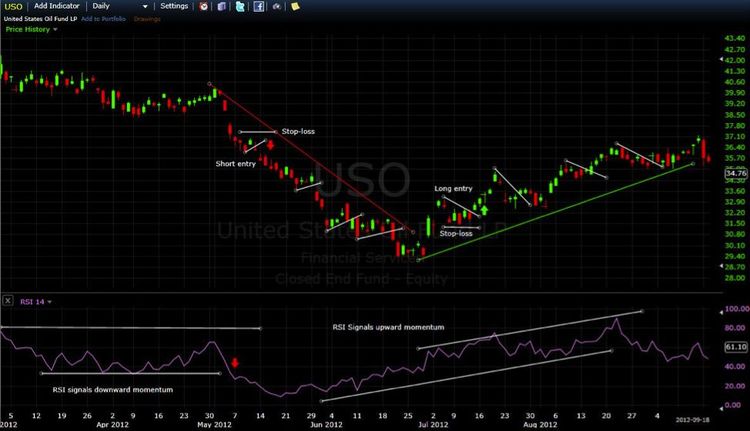Click the 61.10 RSI value label
The image size is (750, 431).
736,347
